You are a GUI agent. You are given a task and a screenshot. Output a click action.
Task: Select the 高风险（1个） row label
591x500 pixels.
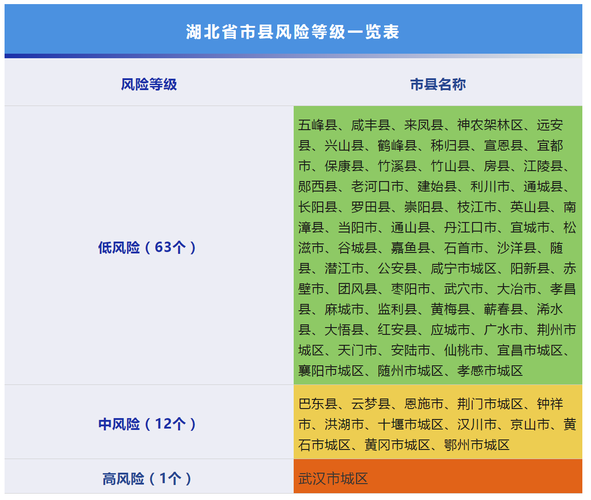tap(147, 479)
